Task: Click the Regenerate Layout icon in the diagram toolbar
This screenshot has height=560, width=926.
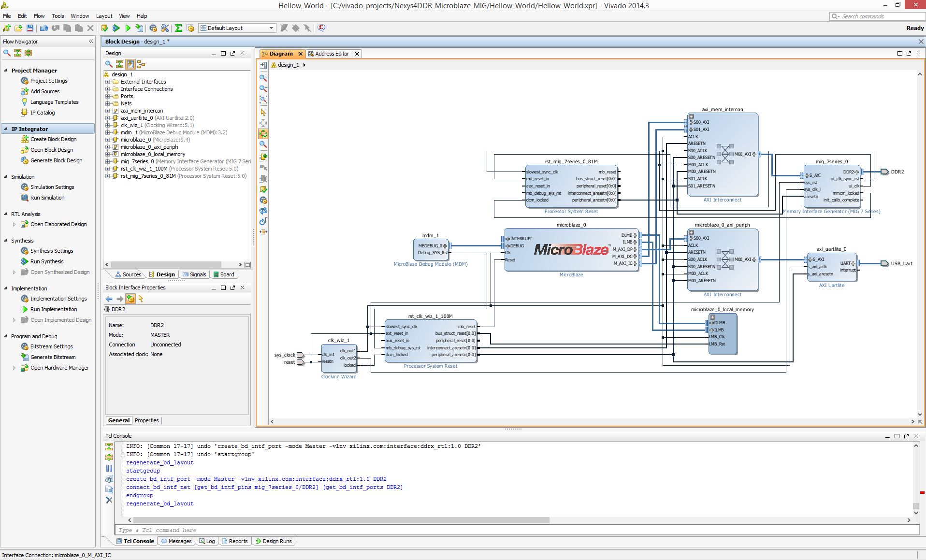Action: (263, 221)
